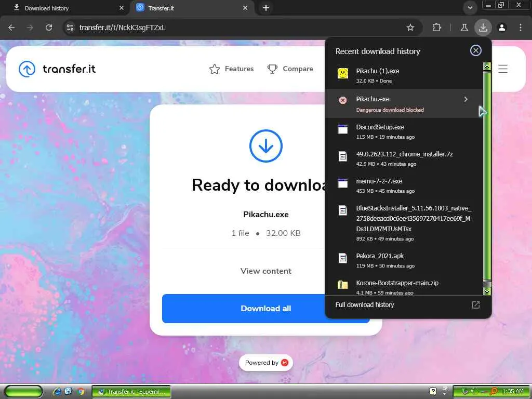The height and width of the screenshot is (399, 532).
Task: Click DiscordSetup.exe file icon
Action: click(343, 129)
